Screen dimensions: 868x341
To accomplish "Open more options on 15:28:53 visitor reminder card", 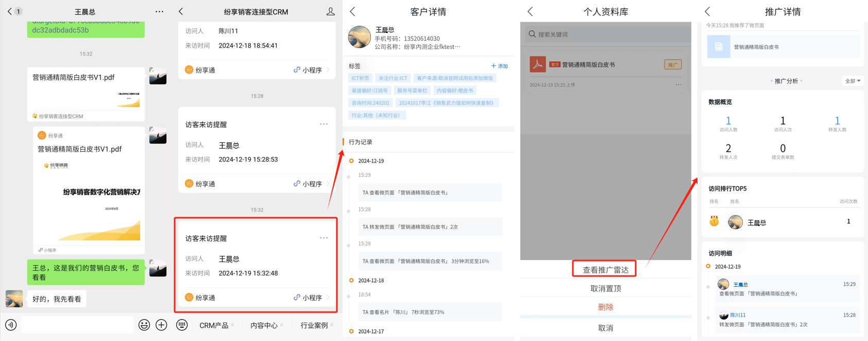I will 324,124.
